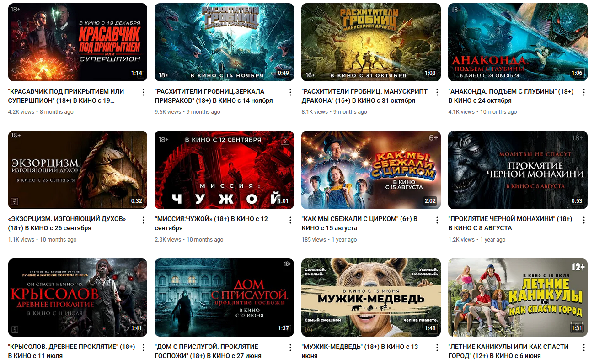Image resolution: width=594 pixels, height=364 pixels.
Task: Click the "1:01" duration badge
Action: pos(284,201)
